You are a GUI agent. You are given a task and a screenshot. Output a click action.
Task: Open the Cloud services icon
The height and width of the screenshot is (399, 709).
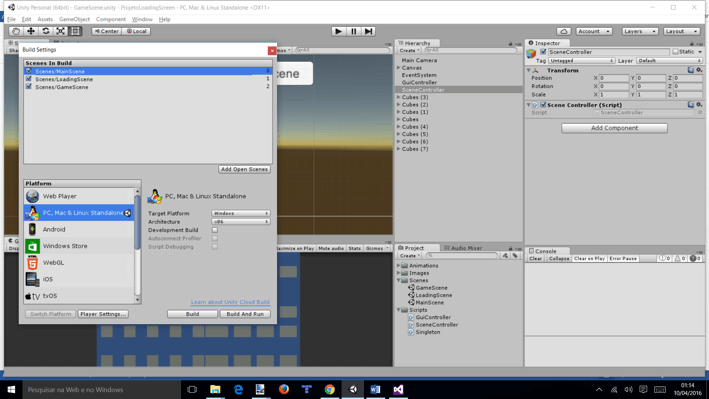(x=563, y=31)
